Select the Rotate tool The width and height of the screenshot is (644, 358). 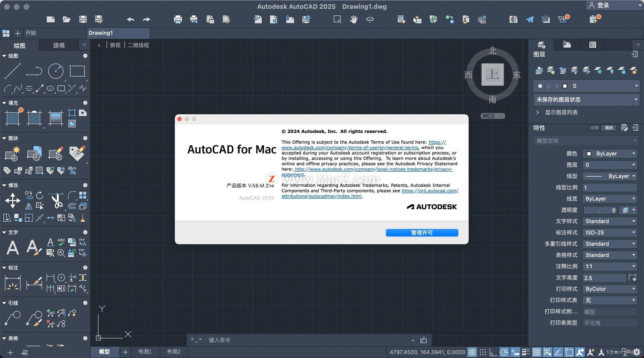tap(40, 195)
